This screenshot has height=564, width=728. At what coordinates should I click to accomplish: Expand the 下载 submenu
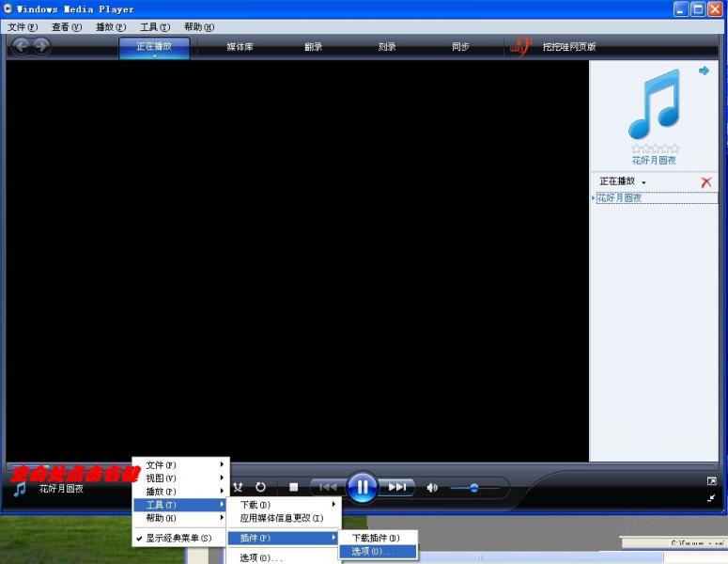(284, 505)
